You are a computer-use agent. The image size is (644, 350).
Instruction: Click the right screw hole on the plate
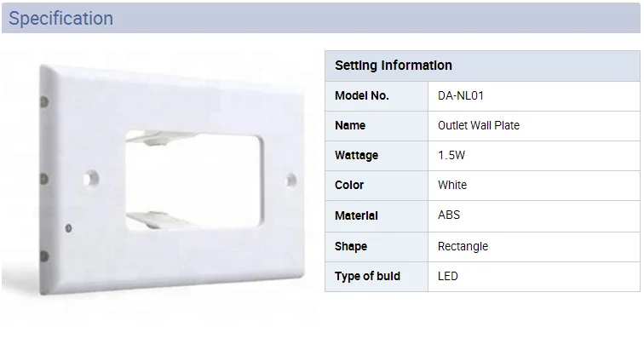[x=290, y=180]
